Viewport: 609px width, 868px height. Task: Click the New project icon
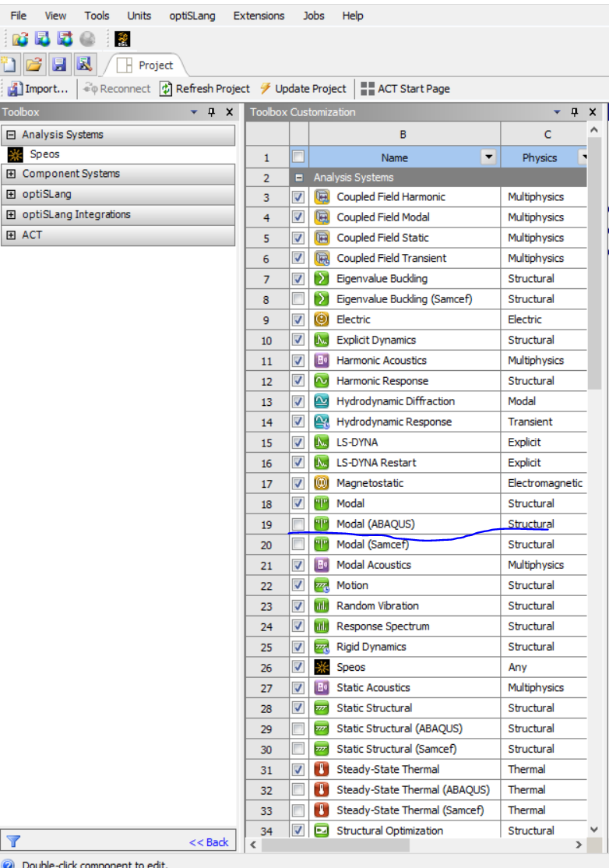[9, 65]
